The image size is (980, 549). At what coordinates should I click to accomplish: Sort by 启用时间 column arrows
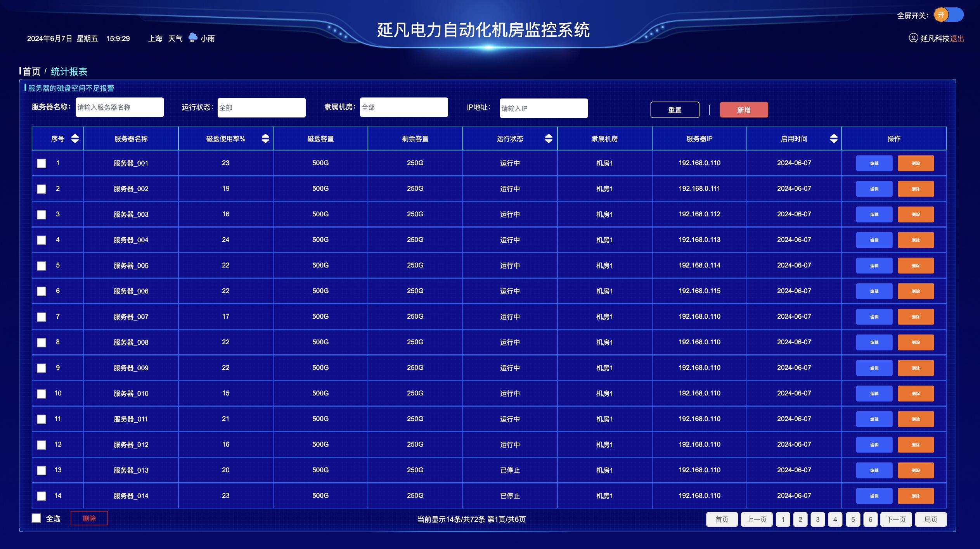coord(834,138)
